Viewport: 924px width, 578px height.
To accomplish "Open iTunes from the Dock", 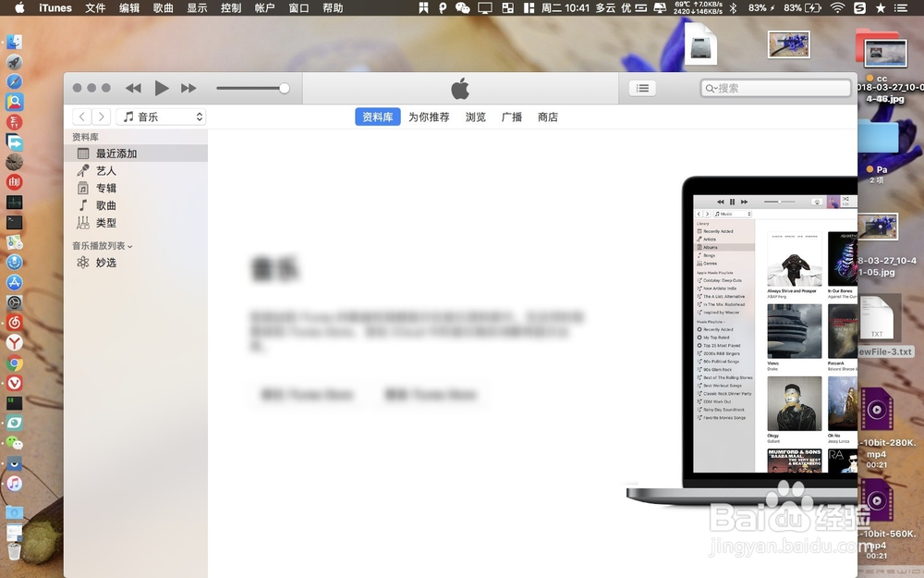I will (14, 484).
